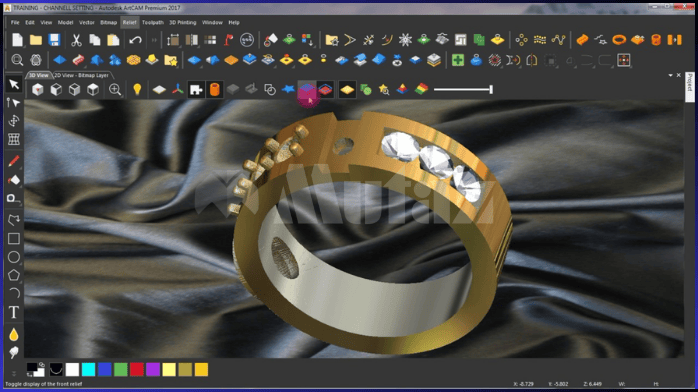Switch to the 2D View - Bitmap Layer tab
Viewport: 698px width, 392px height.
[81, 75]
